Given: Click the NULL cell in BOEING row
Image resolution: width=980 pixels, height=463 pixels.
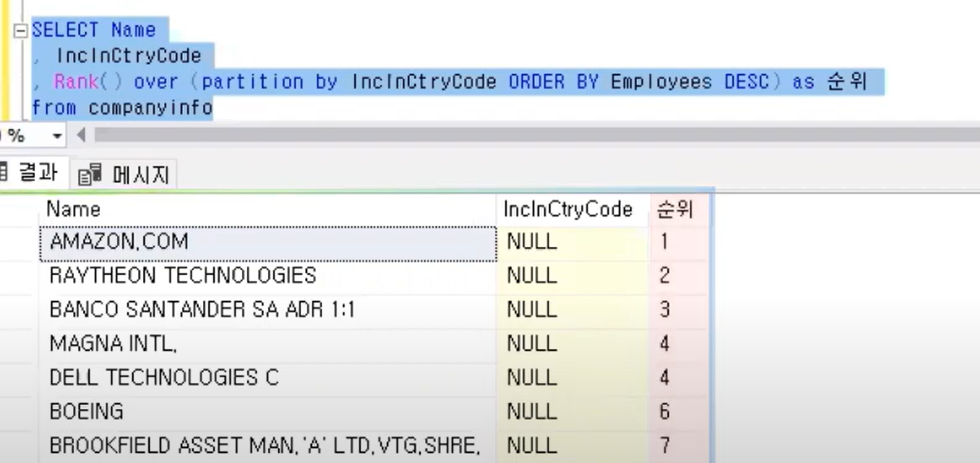Looking at the screenshot, I should [x=573, y=411].
